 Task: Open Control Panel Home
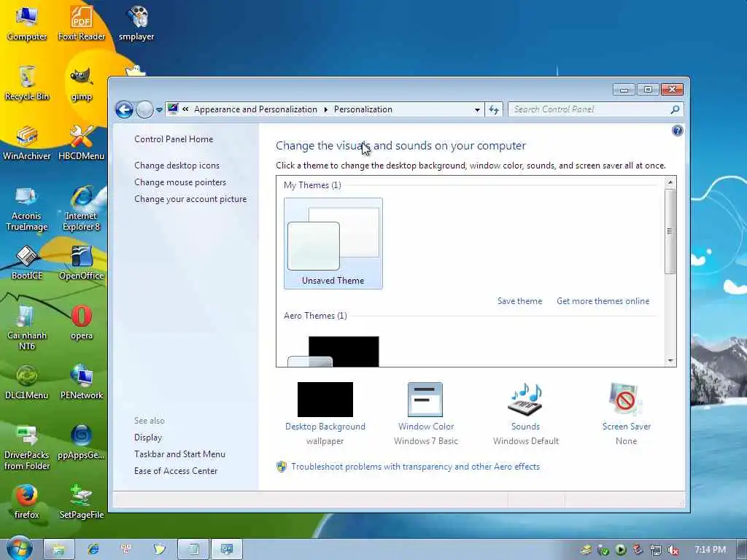click(174, 139)
